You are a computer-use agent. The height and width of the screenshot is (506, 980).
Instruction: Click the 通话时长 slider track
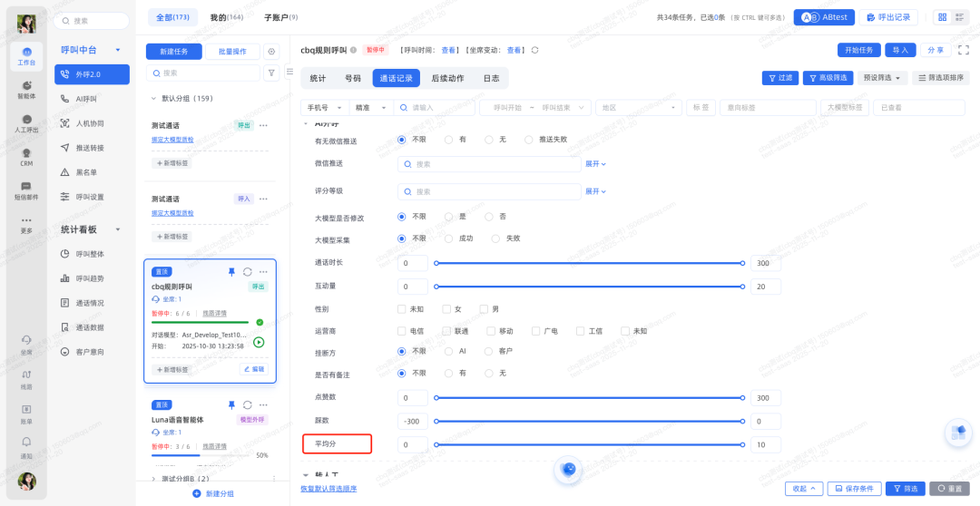click(x=592, y=263)
